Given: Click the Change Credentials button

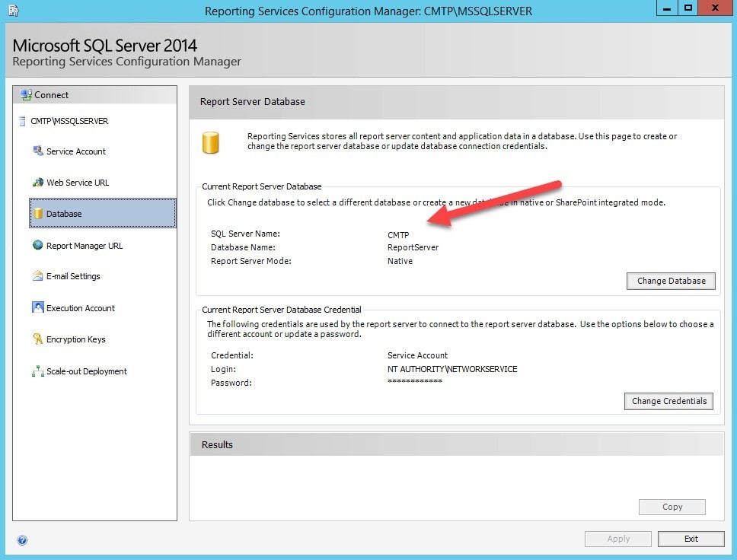Looking at the screenshot, I should click(668, 401).
